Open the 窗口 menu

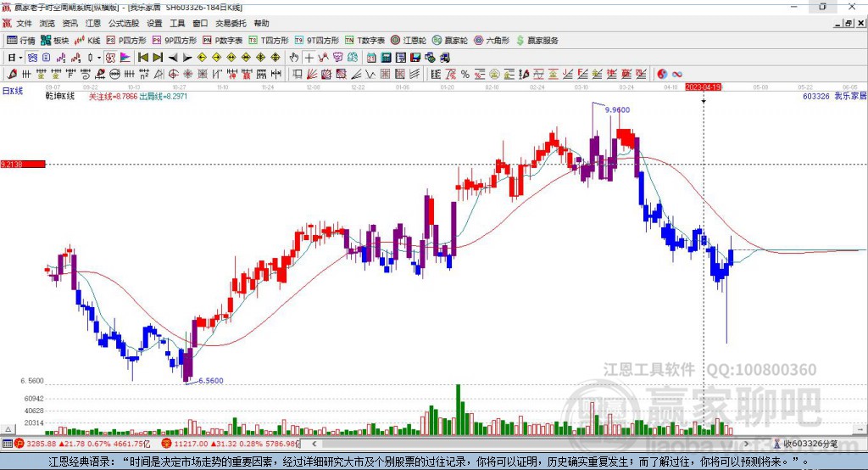tap(200, 23)
